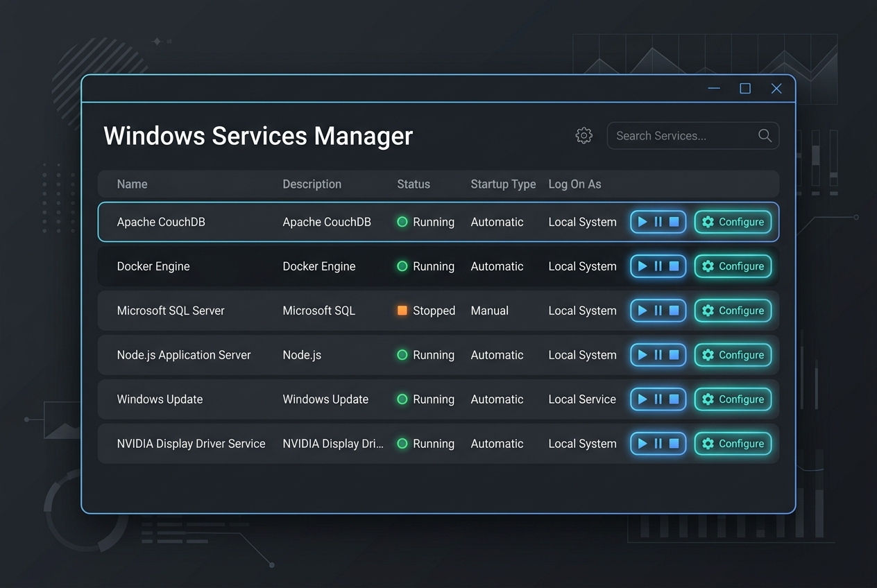
Task: Open settings via the gear icon
Action: point(584,136)
